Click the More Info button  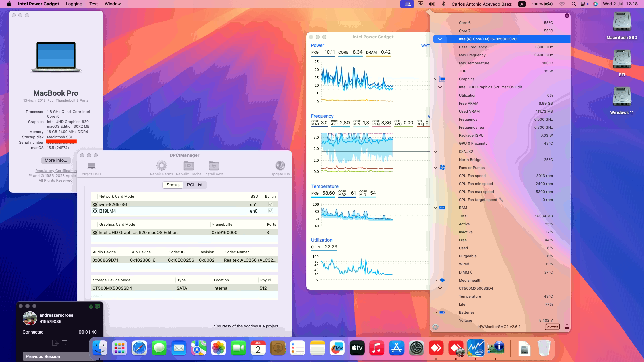(56, 160)
